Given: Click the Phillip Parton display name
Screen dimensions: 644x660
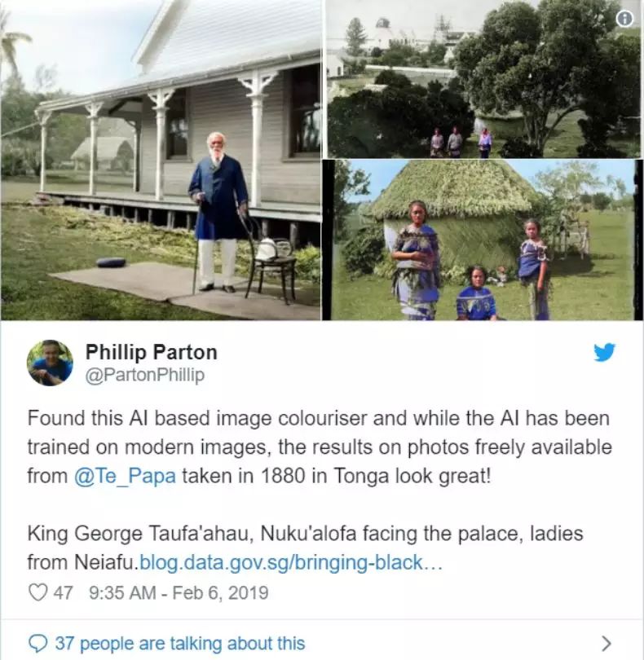Looking at the screenshot, I should click(151, 352).
